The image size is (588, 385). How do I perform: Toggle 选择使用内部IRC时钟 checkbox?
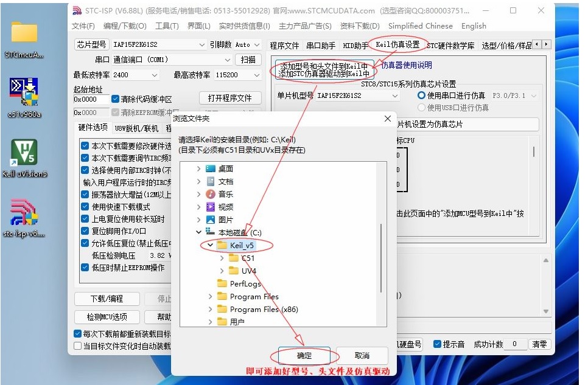click(x=85, y=170)
